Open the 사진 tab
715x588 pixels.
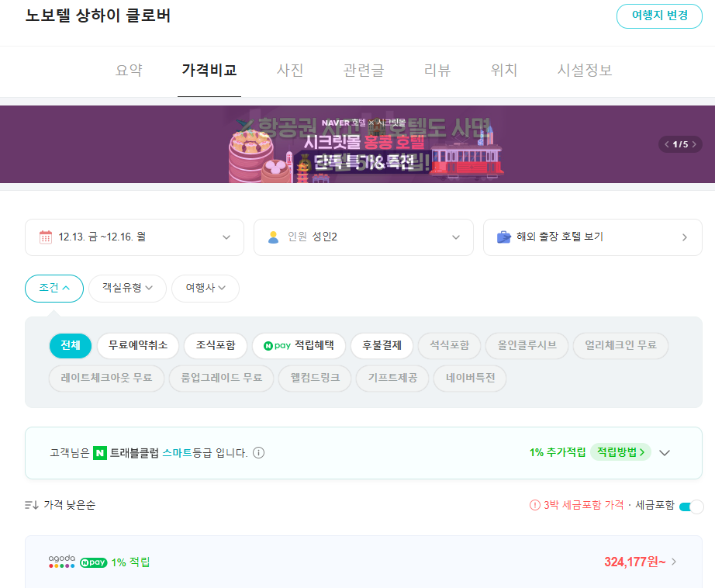click(290, 71)
